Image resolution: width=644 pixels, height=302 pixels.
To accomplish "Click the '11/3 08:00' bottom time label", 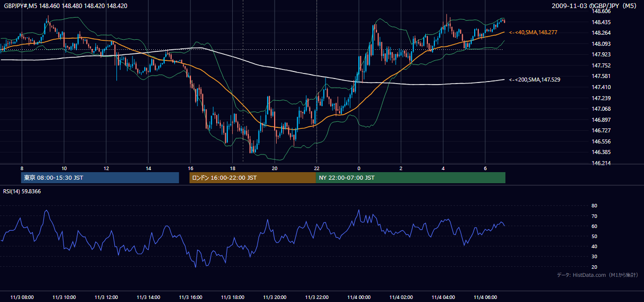I will pyautogui.click(x=22, y=297).
